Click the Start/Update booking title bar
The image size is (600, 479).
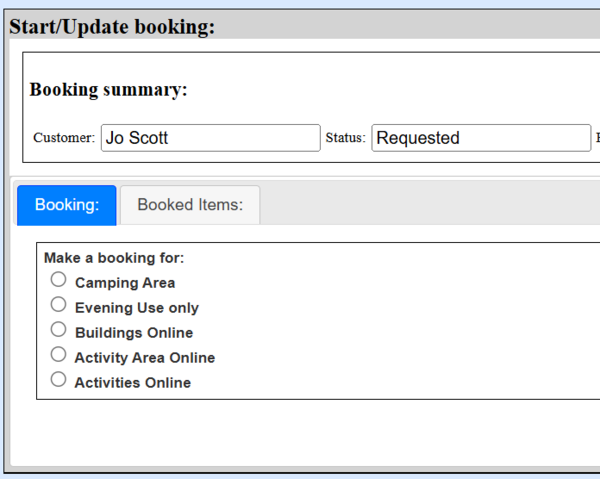(x=112, y=27)
